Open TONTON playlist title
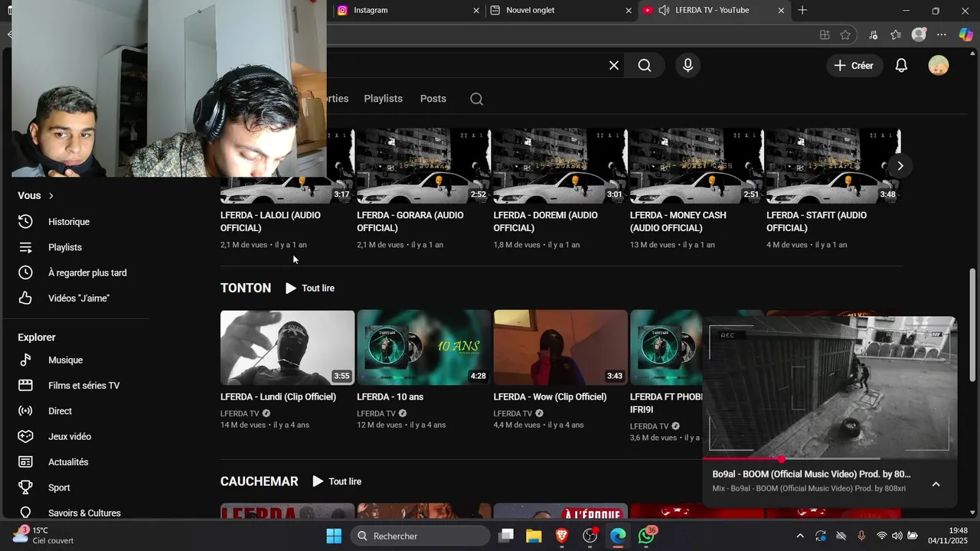Viewport: 980px width, 551px height. [246, 288]
